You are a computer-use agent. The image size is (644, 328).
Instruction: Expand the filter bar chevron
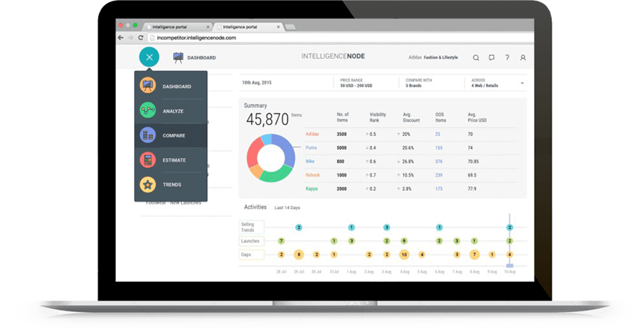point(522,83)
